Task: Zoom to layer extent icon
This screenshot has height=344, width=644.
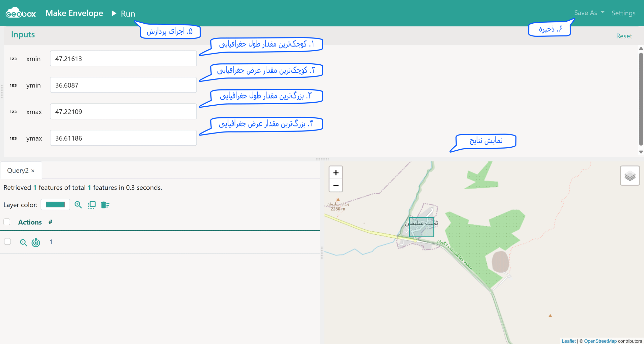Action: tap(78, 205)
